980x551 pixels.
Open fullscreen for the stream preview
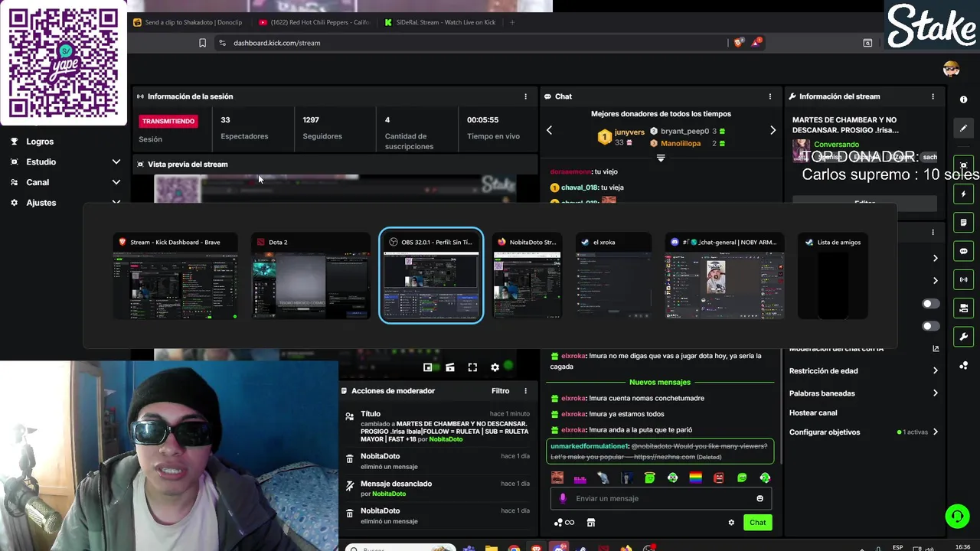pos(472,367)
